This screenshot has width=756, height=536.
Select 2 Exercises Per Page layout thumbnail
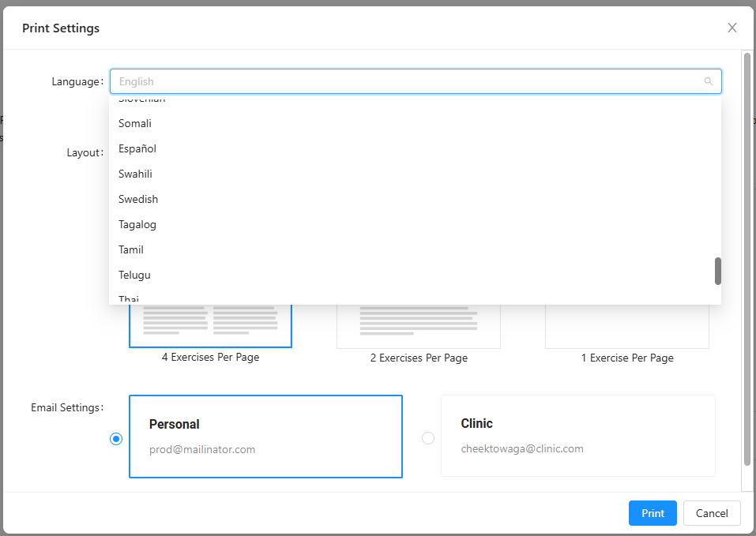point(419,327)
